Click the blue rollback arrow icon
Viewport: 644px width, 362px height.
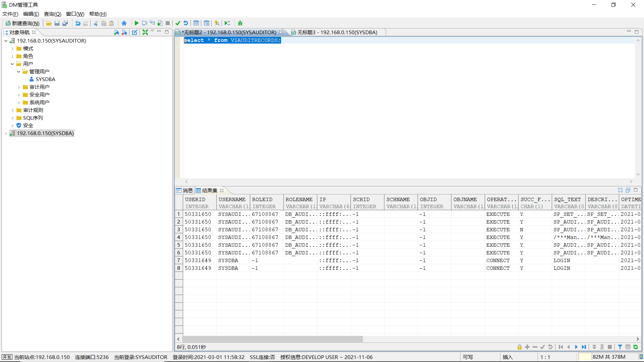(x=186, y=23)
